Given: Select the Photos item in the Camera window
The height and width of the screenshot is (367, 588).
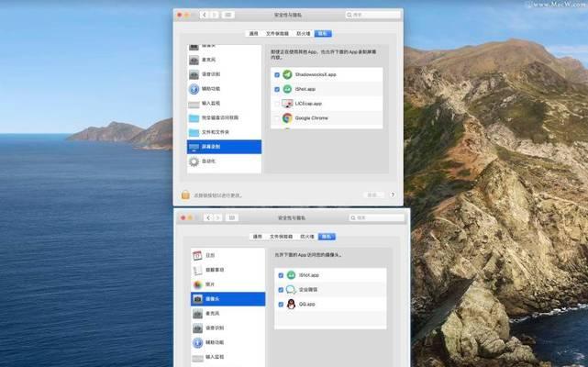Looking at the screenshot, I should 227,284.
